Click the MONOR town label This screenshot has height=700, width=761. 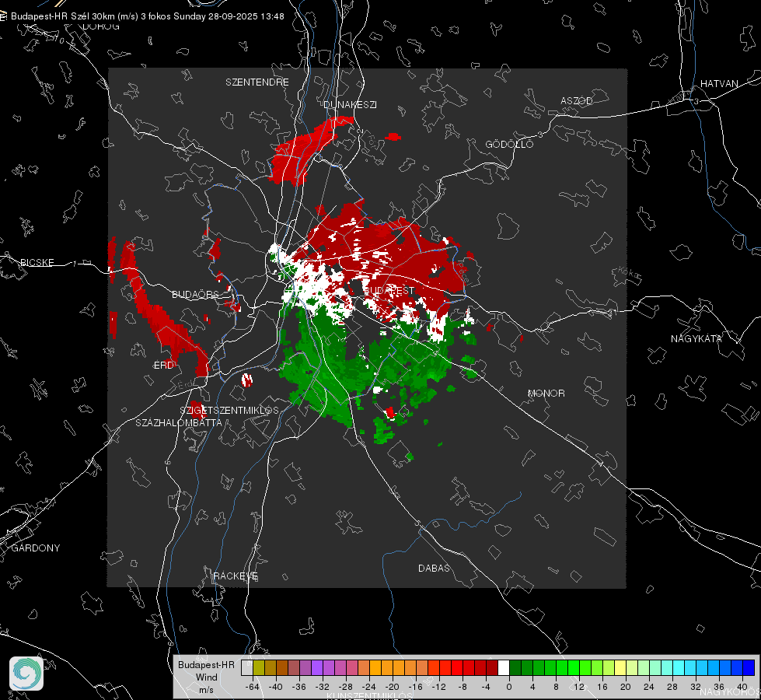tap(546, 393)
